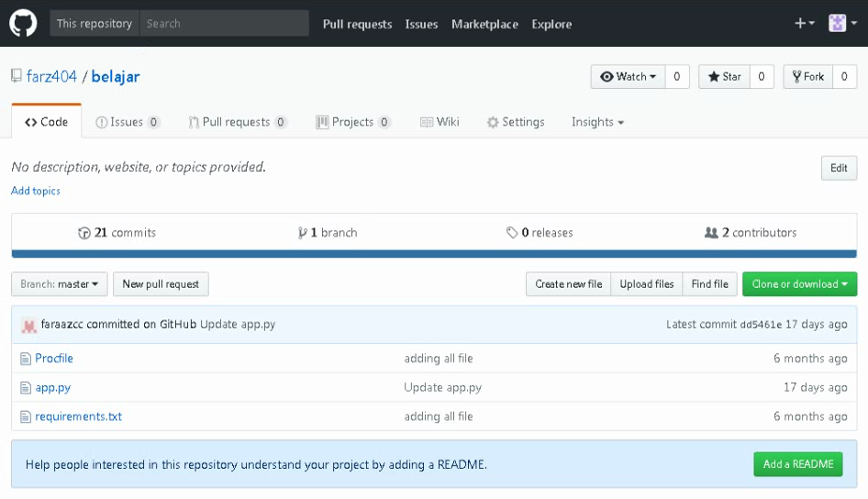Switch to the Issues tab
This screenshot has width=868, height=499.
(x=128, y=122)
